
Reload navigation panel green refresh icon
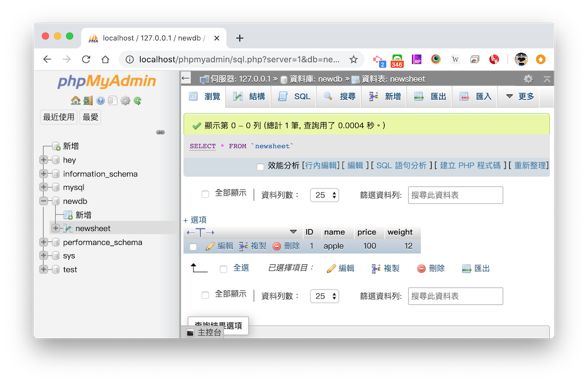(x=137, y=100)
